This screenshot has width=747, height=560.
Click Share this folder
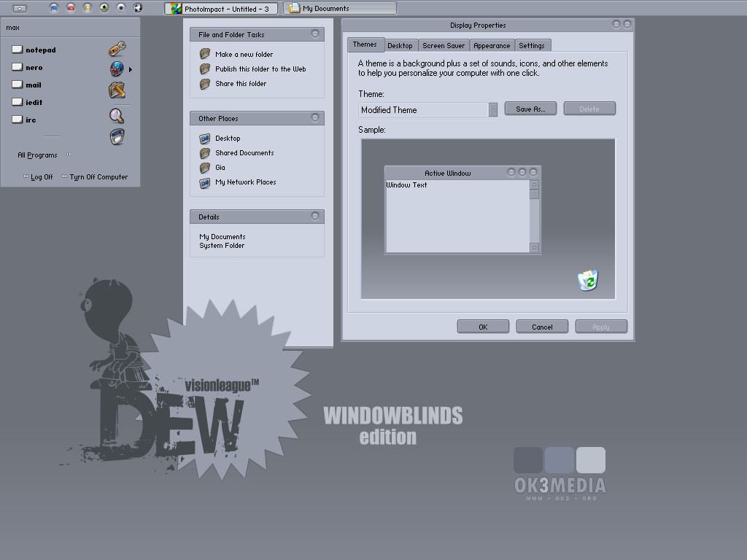(x=233, y=83)
